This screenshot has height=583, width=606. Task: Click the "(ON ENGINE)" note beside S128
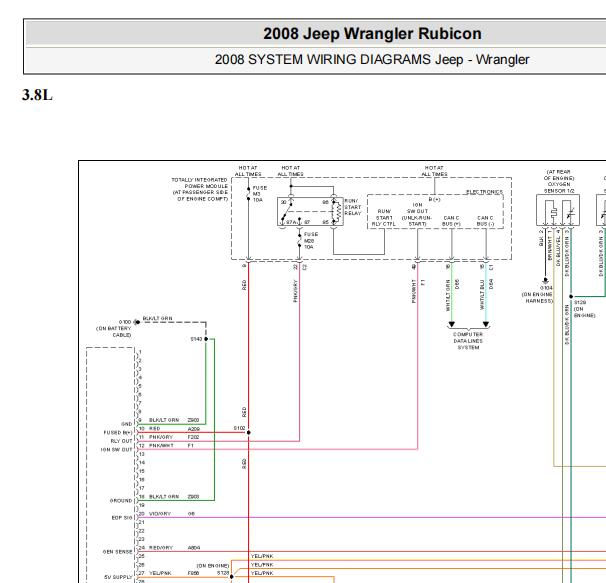point(213,566)
